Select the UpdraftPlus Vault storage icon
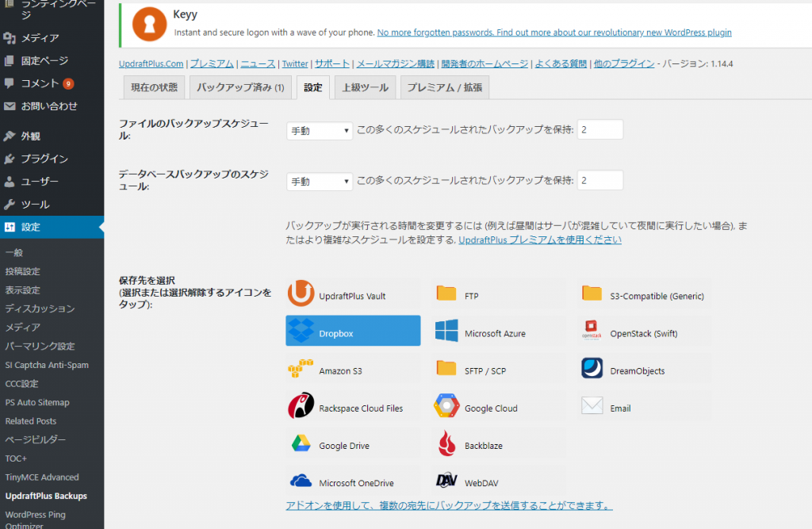The image size is (812, 529). coord(301,293)
